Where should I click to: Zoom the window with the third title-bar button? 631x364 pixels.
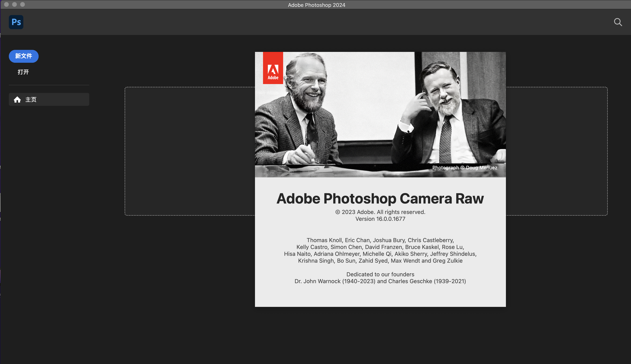(x=23, y=4)
